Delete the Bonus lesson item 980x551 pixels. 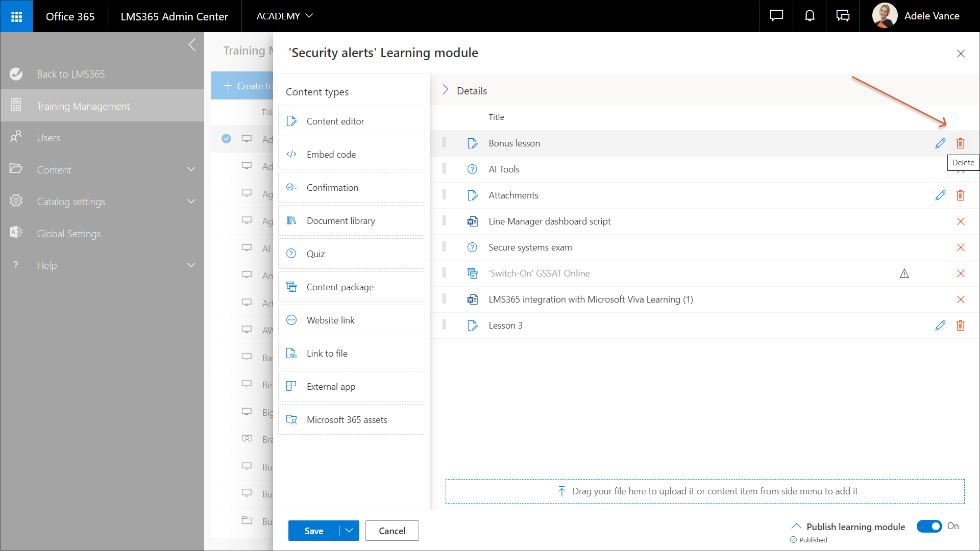coord(960,143)
